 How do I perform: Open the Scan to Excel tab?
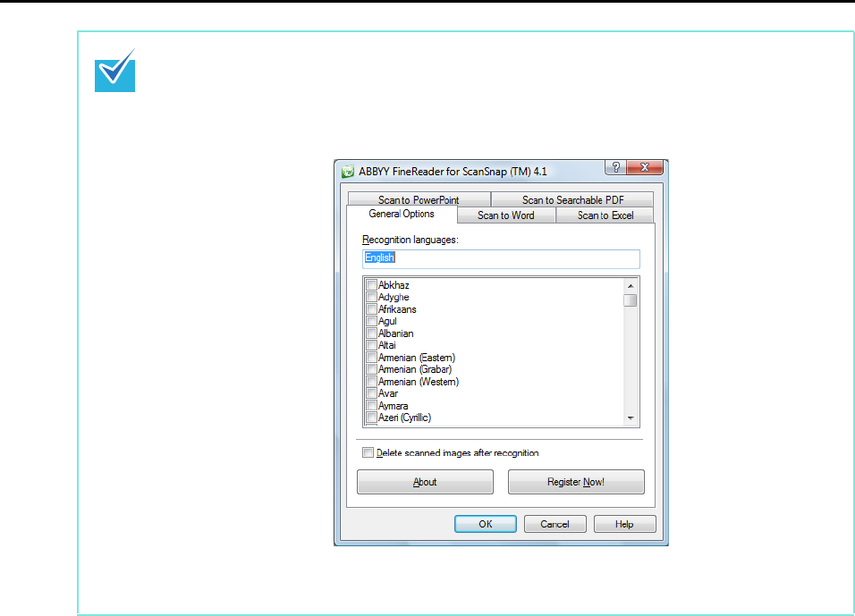coord(605,215)
